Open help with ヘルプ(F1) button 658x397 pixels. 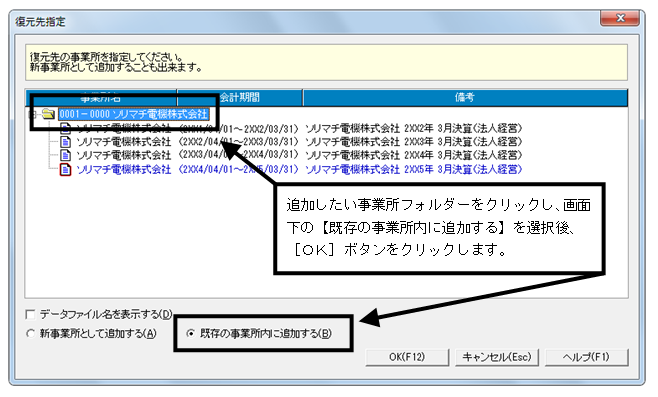(x=586, y=357)
